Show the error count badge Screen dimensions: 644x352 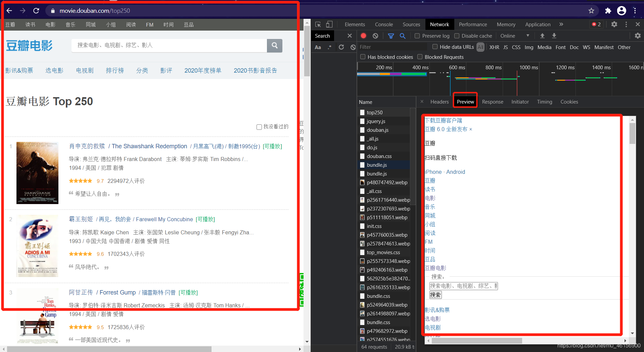pyautogui.click(x=597, y=24)
